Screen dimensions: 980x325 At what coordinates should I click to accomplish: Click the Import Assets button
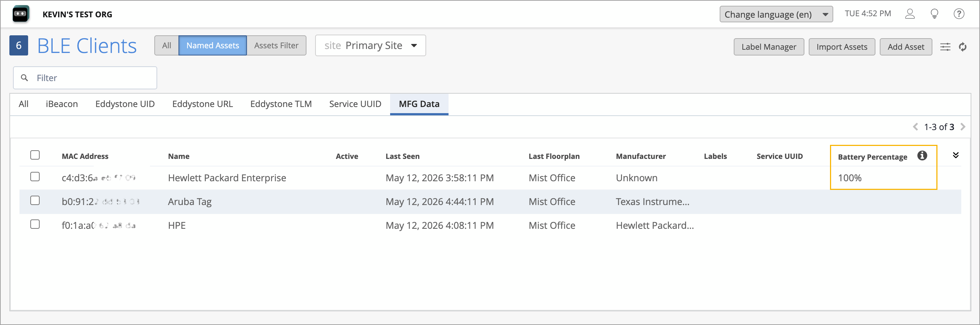click(842, 47)
